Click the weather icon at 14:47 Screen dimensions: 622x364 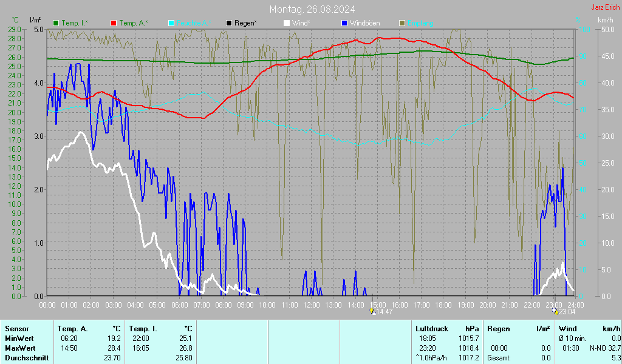click(x=373, y=311)
